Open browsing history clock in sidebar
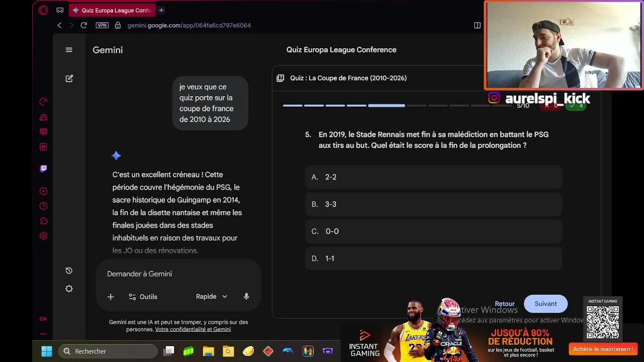 click(43, 206)
